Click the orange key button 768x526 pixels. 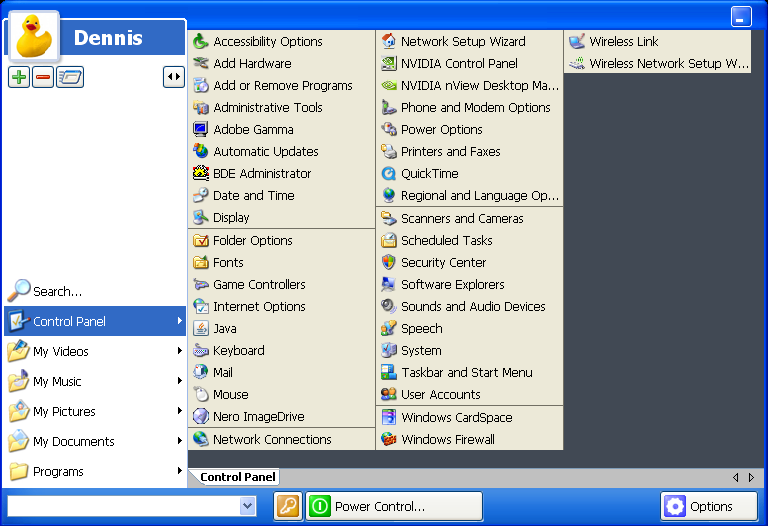288,506
